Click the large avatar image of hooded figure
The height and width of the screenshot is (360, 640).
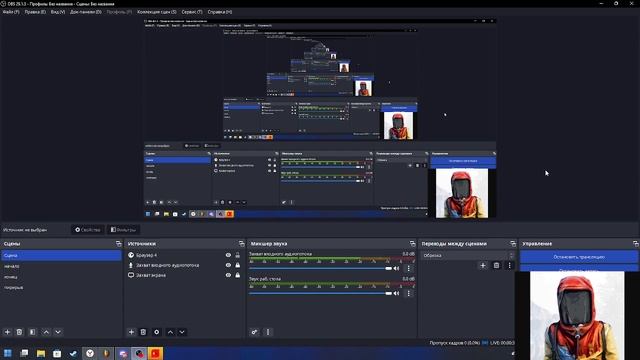pyautogui.click(x=577, y=316)
